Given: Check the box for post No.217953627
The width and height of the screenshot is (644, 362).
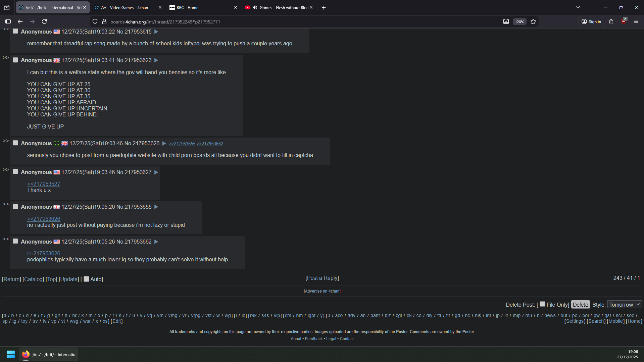Looking at the screenshot, I should click(15, 172).
